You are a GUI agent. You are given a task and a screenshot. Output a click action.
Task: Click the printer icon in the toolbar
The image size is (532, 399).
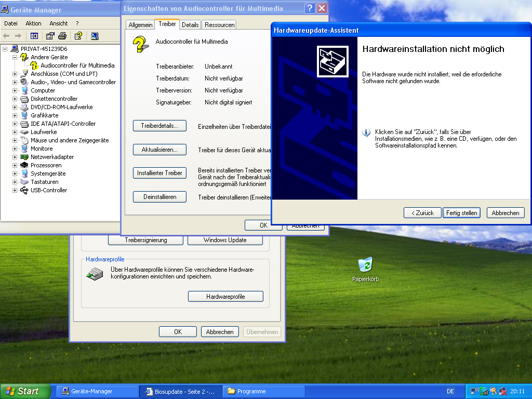click(x=62, y=36)
